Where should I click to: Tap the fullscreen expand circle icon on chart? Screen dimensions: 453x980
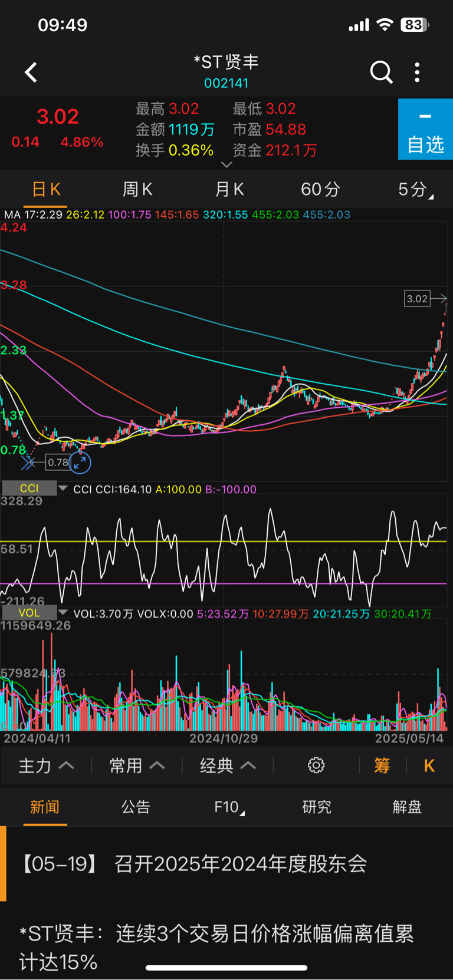pyautogui.click(x=80, y=463)
